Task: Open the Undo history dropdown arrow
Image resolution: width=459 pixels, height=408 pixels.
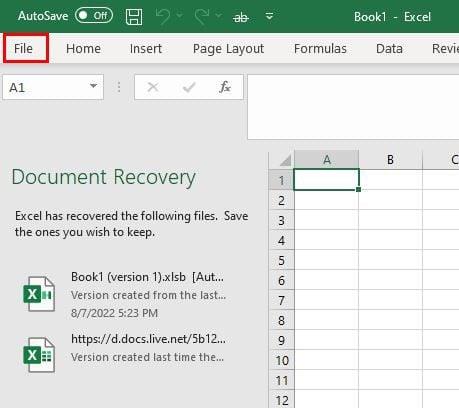Action: pos(180,15)
